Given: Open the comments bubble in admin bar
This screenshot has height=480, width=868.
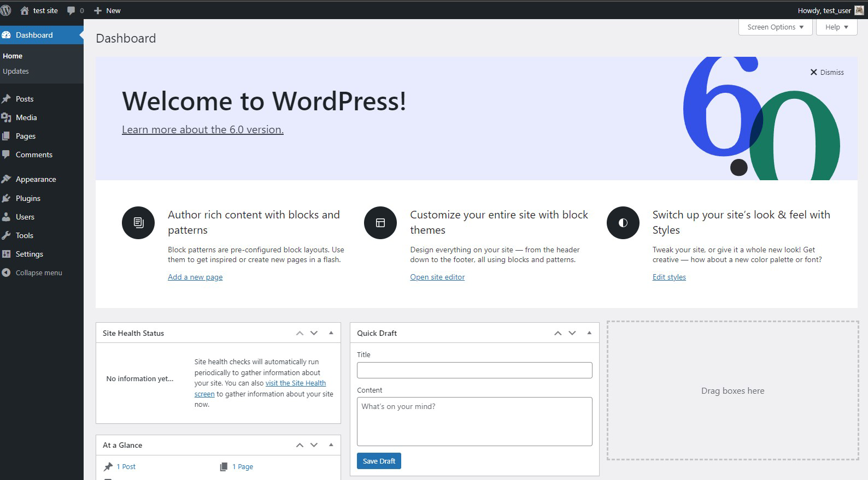Looking at the screenshot, I should pyautogui.click(x=71, y=11).
